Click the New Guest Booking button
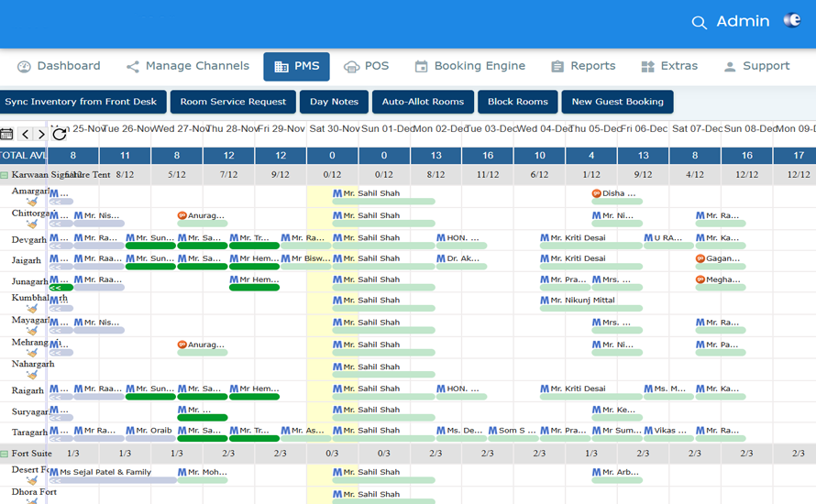816x504 pixels. (x=617, y=102)
